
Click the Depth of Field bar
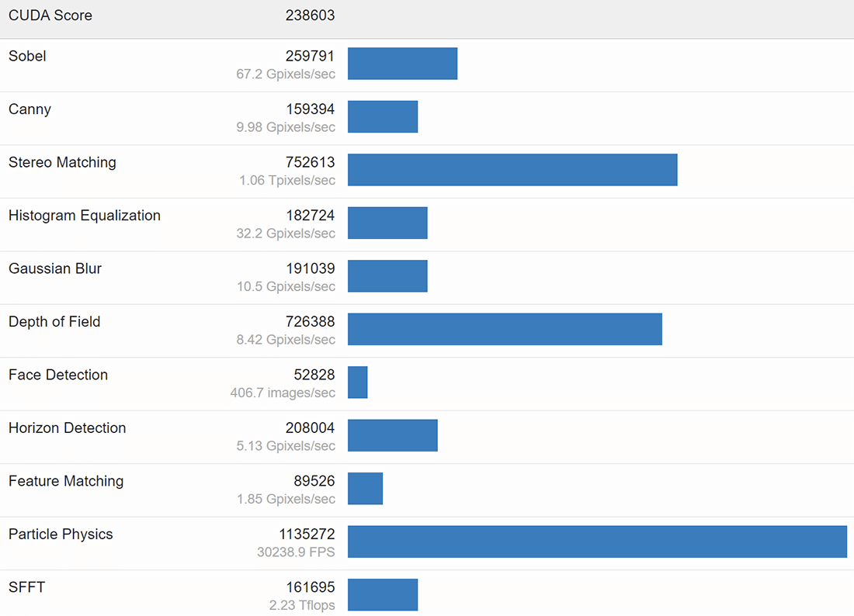tap(505, 329)
